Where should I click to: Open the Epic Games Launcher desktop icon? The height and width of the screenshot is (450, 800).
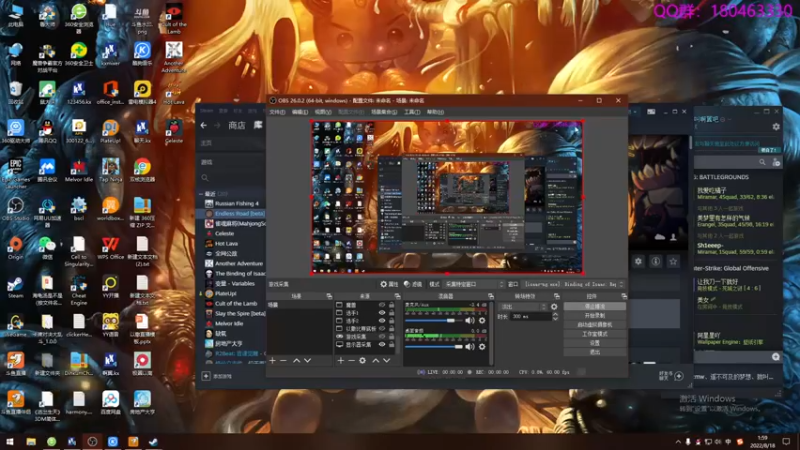tap(15, 171)
